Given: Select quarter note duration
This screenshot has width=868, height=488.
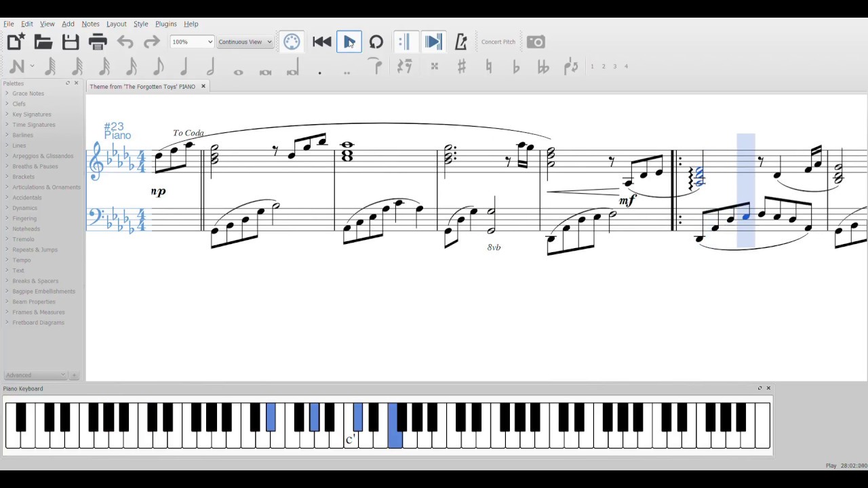Looking at the screenshot, I should click(x=184, y=66).
